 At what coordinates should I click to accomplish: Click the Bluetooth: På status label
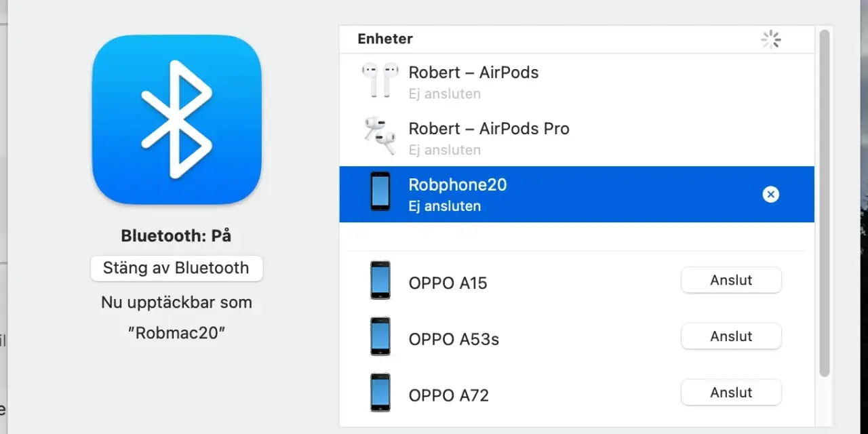click(x=176, y=236)
